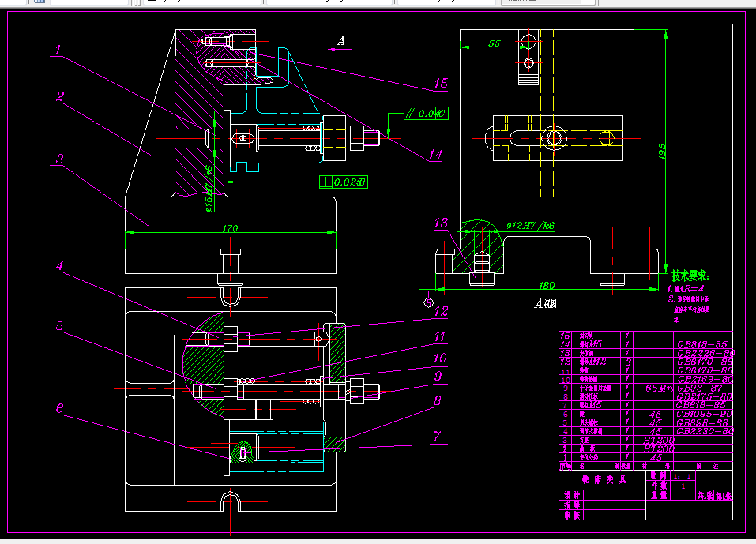The image size is (756, 544).
Task: Select the perpendicularity 0.02 tolerance frame
Action: [x=344, y=182]
